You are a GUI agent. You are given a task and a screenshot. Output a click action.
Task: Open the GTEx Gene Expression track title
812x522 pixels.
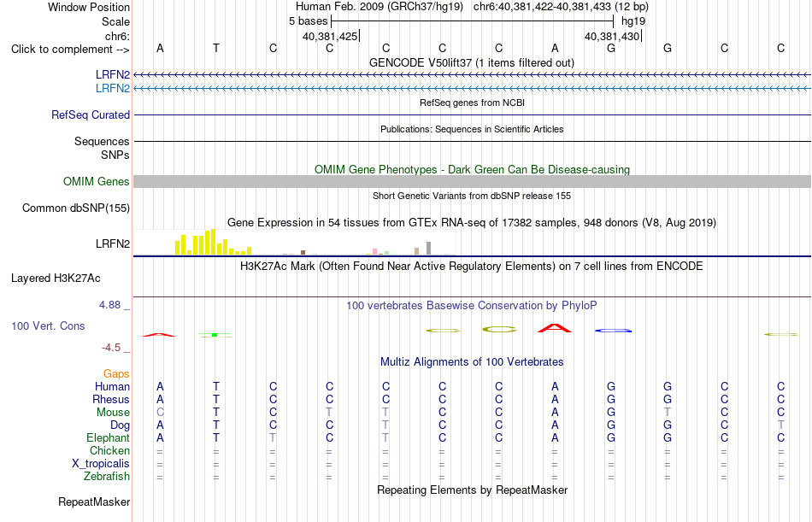[x=472, y=223]
